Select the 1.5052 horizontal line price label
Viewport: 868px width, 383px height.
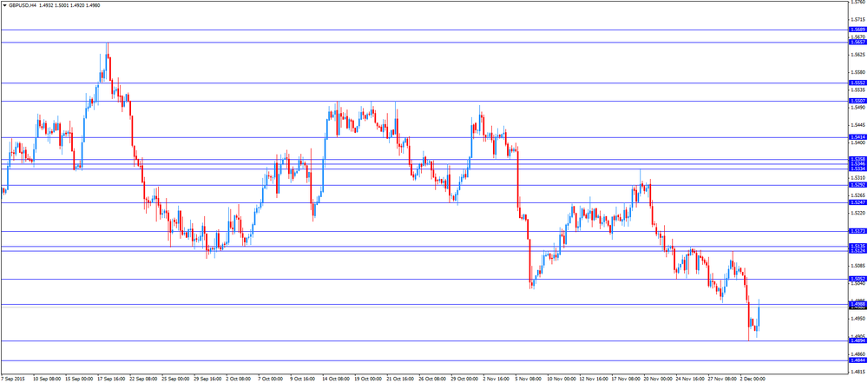(x=857, y=279)
